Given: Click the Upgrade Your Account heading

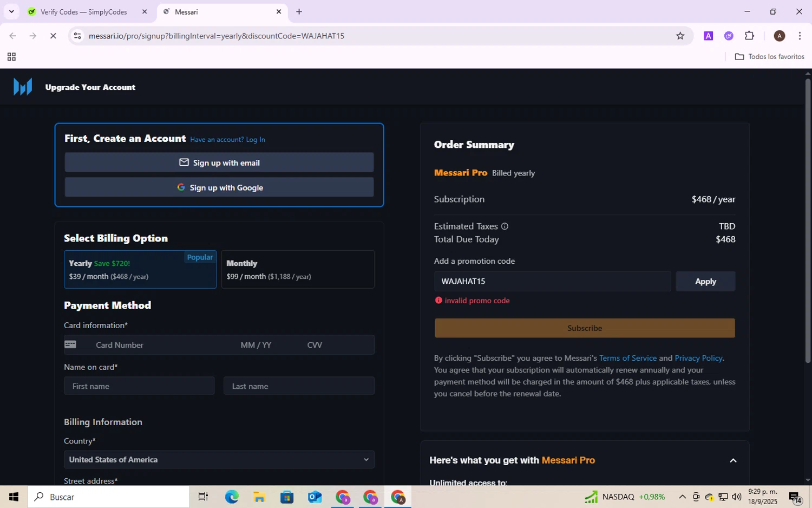Looking at the screenshot, I should [90, 87].
